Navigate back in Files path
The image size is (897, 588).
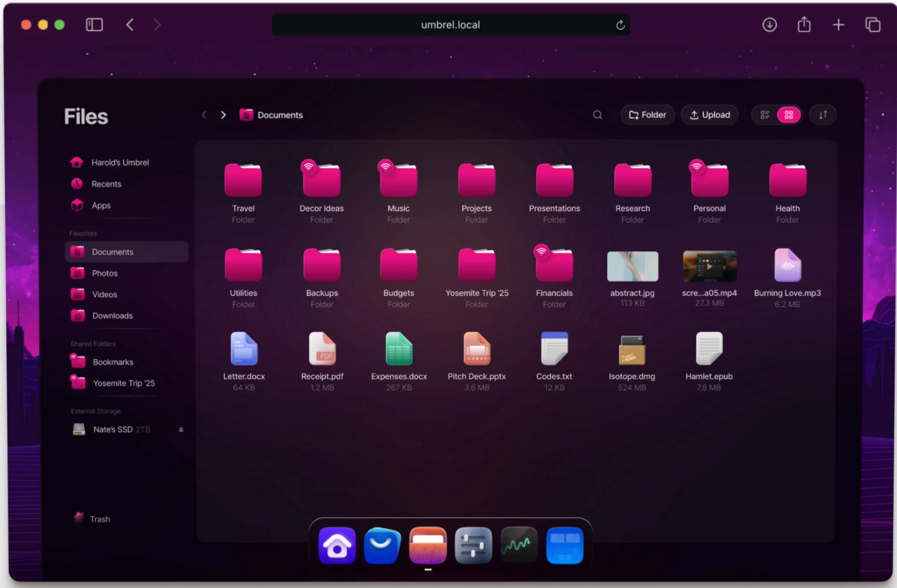(204, 115)
